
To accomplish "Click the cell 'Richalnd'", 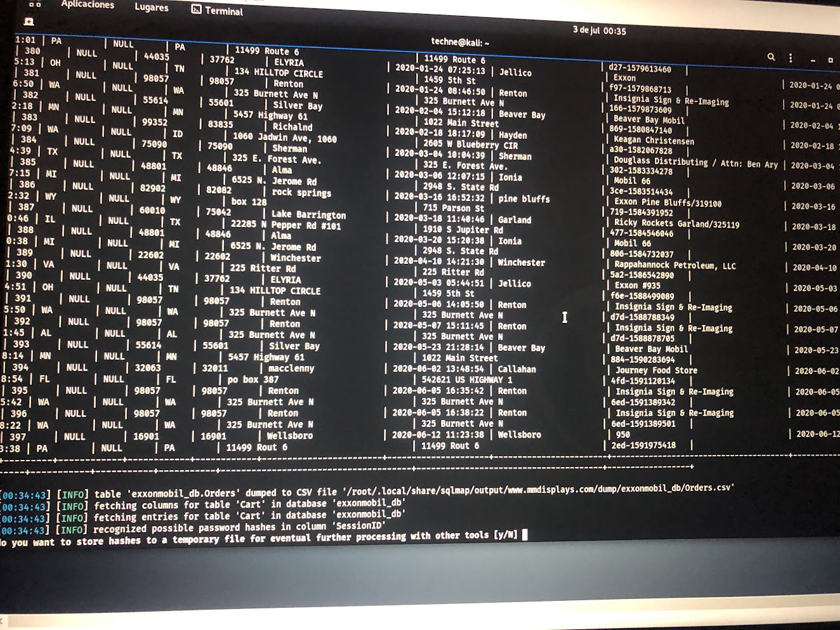I will pyautogui.click(x=292, y=127).
